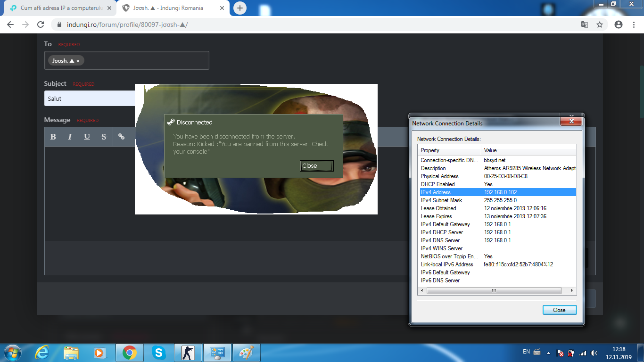Image resolution: width=644 pixels, height=362 pixels.
Task: Click the details list horizontal scrollbar thumb
Action: (494, 291)
